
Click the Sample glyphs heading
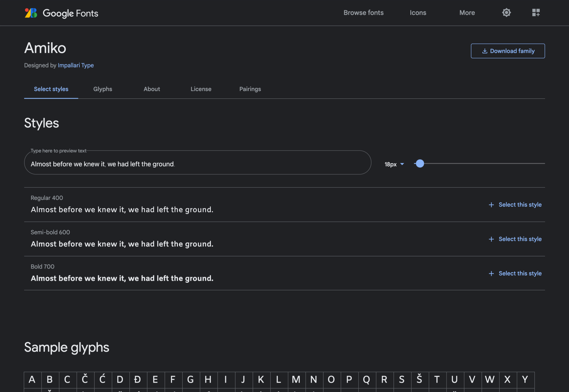pos(67,348)
